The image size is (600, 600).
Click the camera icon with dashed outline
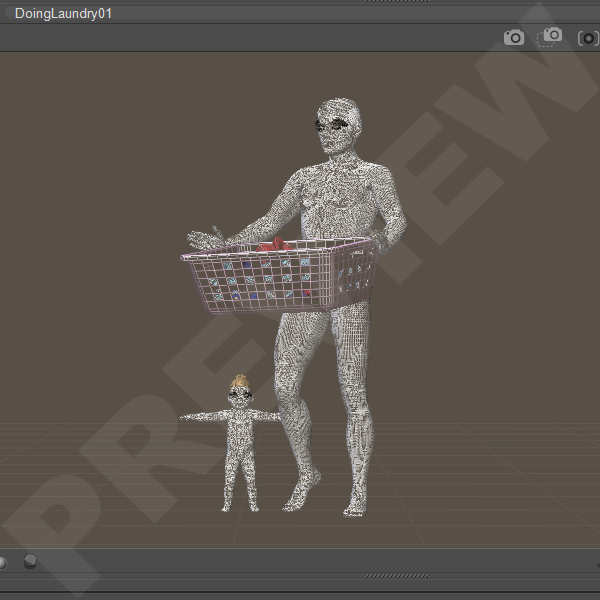[x=551, y=37]
